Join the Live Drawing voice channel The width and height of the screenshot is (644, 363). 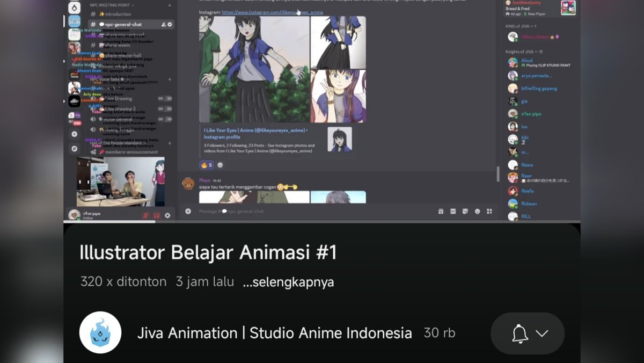tap(131, 99)
